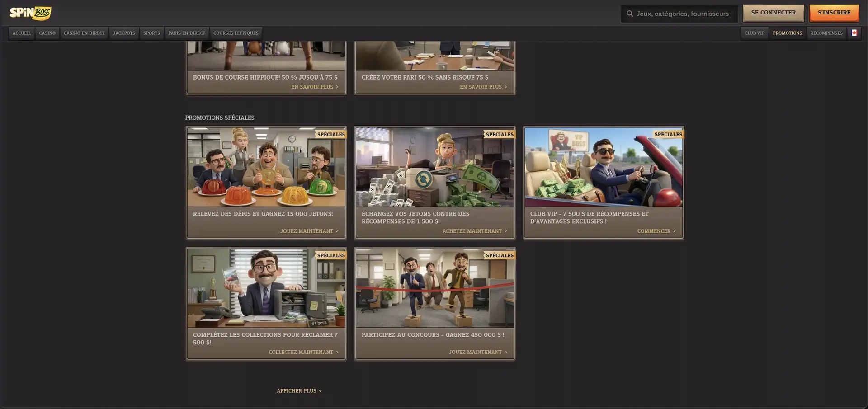The height and width of the screenshot is (409, 868).
Task: Open the office race contest thumbnail
Action: click(x=435, y=288)
